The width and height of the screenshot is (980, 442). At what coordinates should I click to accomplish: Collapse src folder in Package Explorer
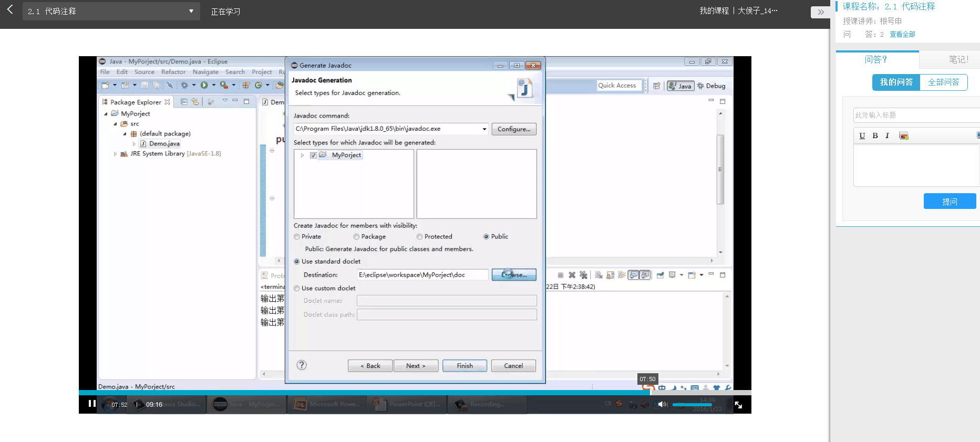(x=115, y=124)
